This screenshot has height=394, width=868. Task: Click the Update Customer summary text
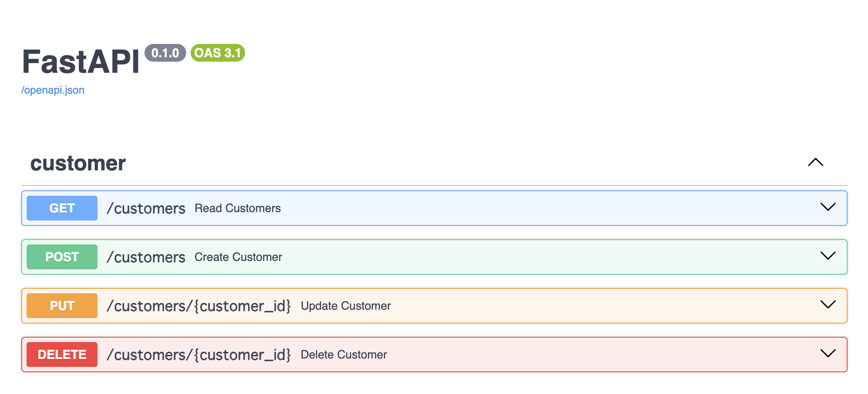click(x=346, y=306)
